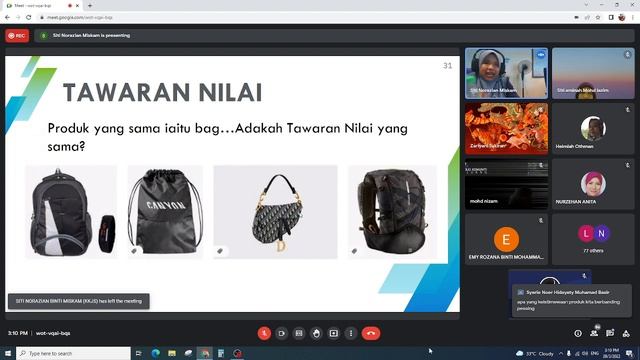
Task: Click the black-and-white backpack image
Action: pos(71,212)
